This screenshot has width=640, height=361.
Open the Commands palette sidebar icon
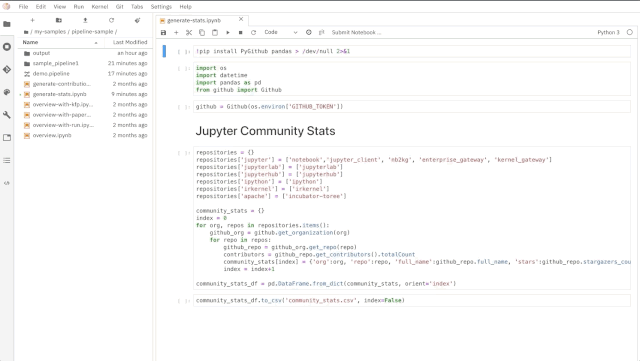7,92
